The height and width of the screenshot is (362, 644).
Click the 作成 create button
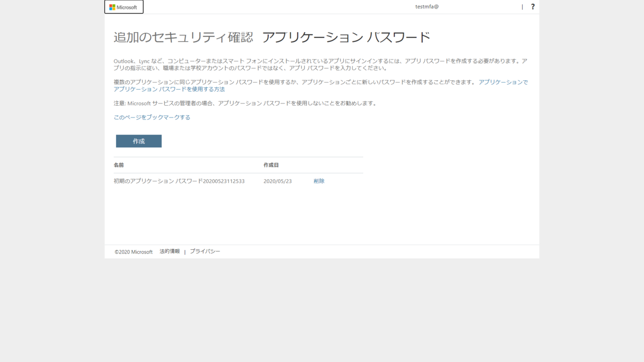point(138,141)
